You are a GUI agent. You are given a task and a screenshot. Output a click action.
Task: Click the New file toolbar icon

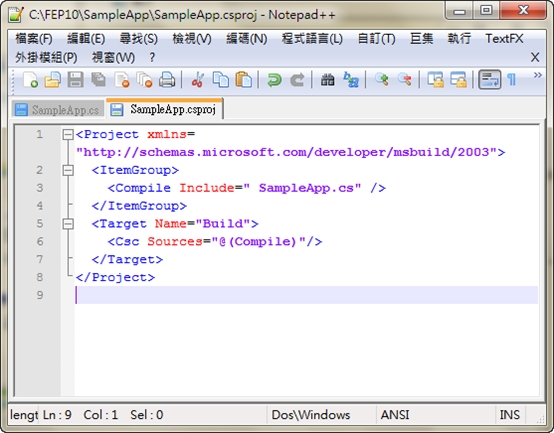(x=30, y=79)
